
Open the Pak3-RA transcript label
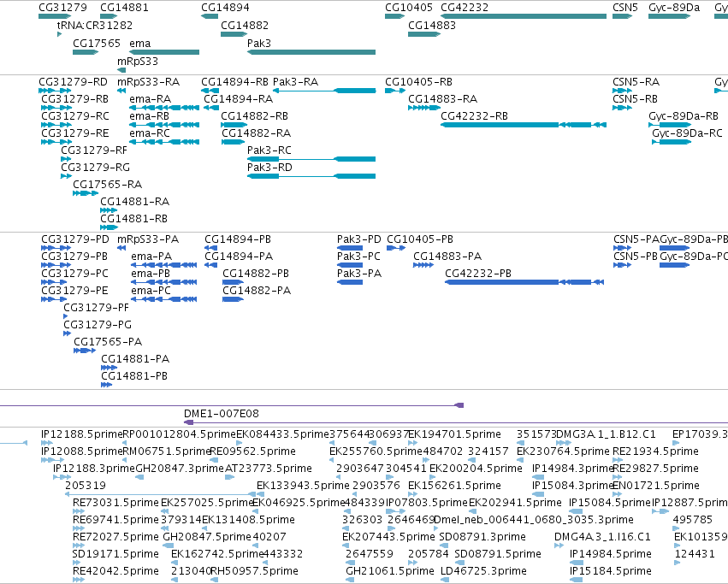[x=295, y=82]
